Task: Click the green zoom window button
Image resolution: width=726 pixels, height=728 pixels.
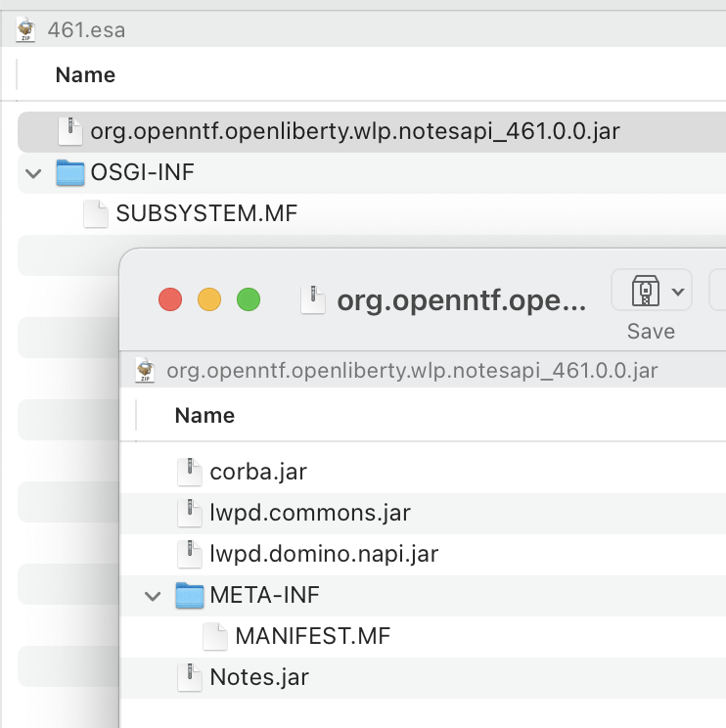Action: tap(249, 299)
